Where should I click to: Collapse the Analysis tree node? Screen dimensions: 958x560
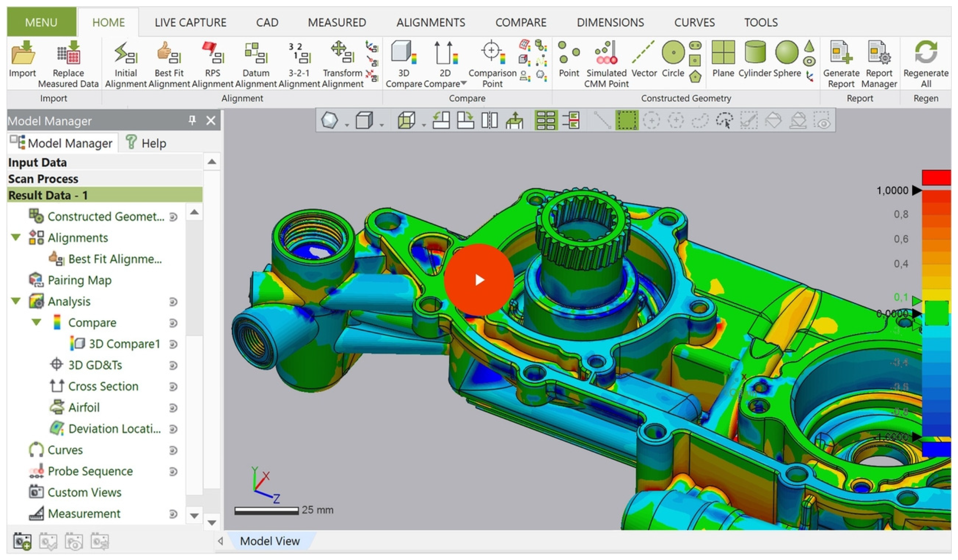click(16, 301)
